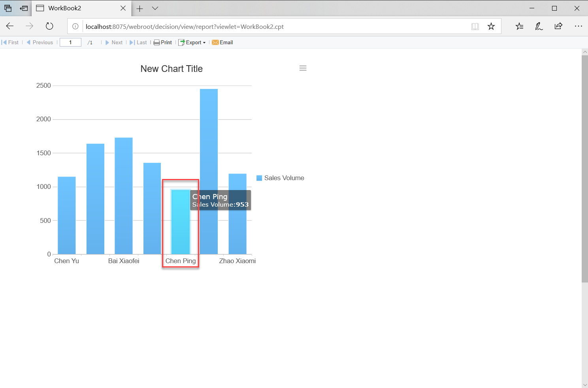Toggle the favorites star in address bar
588x388 pixels.
click(491, 26)
